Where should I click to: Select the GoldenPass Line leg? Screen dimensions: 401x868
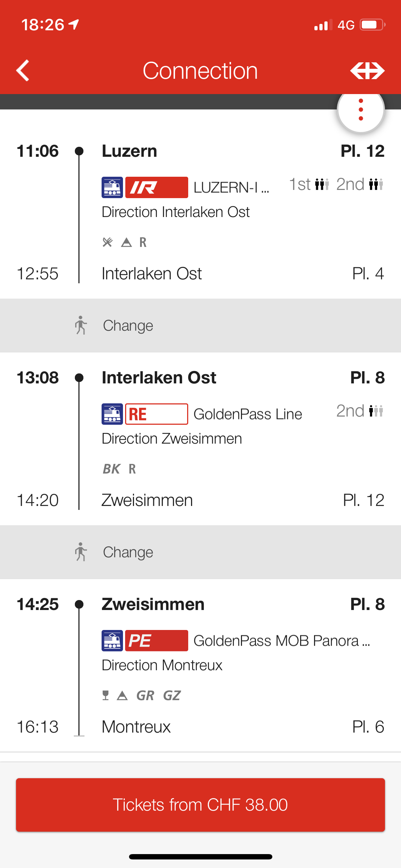tap(248, 414)
